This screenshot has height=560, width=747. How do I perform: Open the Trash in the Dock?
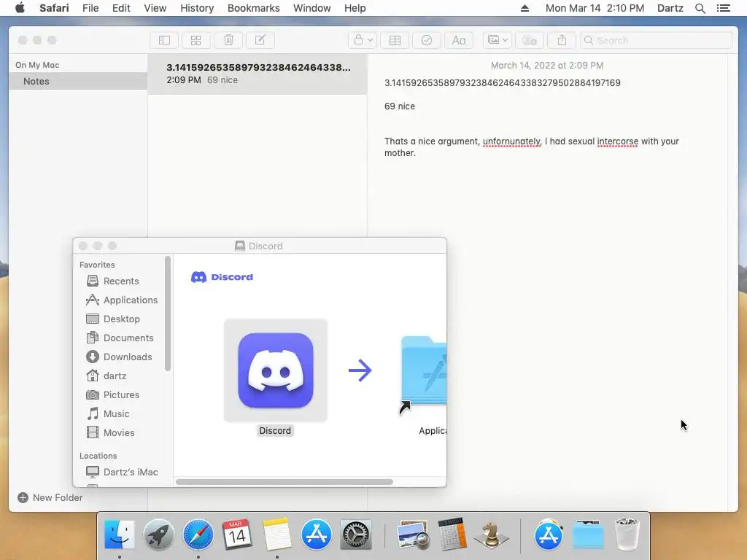(627, 534)
